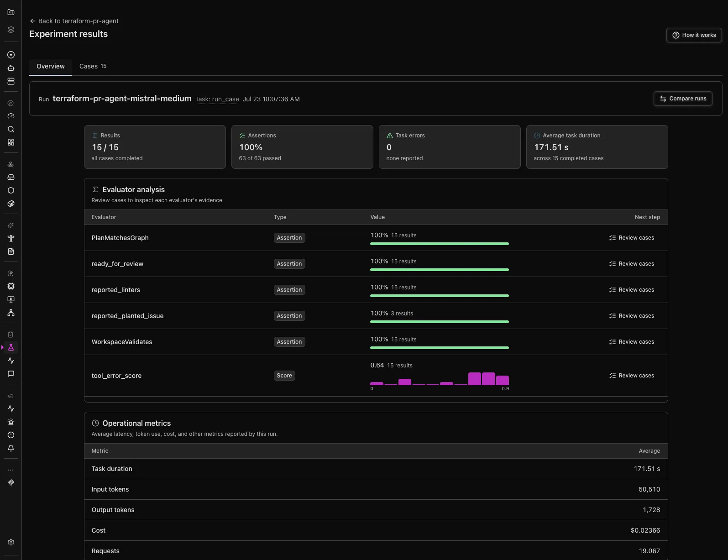The image size is (728, 560).
Task: Click the Evaluator column header
Action: click(x=104, y=217)
